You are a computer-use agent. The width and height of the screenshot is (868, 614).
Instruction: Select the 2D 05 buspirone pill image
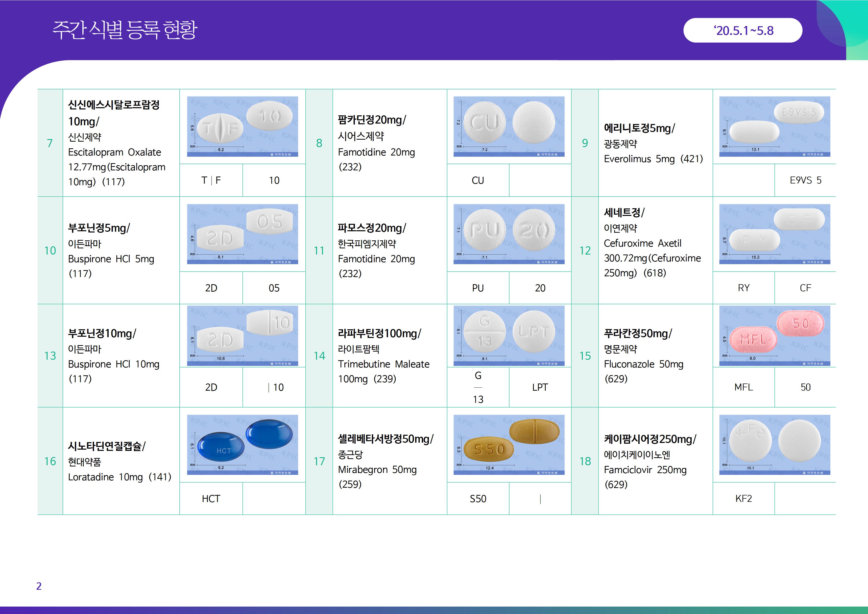coord(242,234)
